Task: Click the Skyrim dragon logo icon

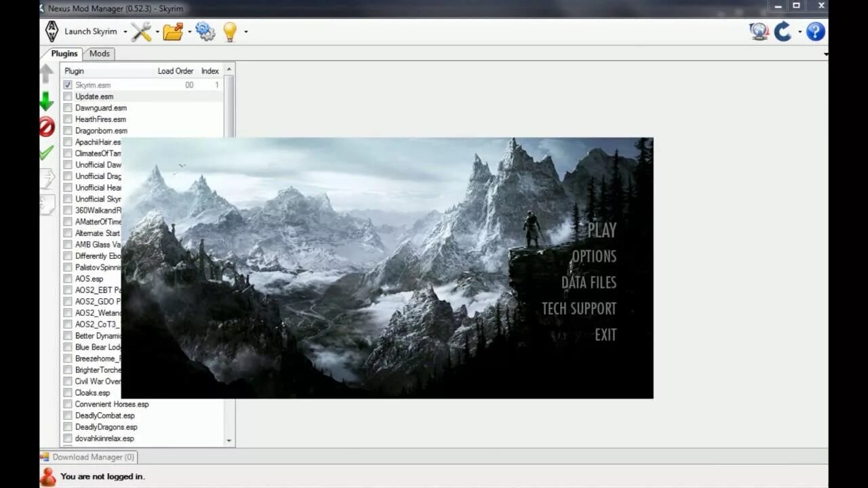Action: [x=52, y=31]
